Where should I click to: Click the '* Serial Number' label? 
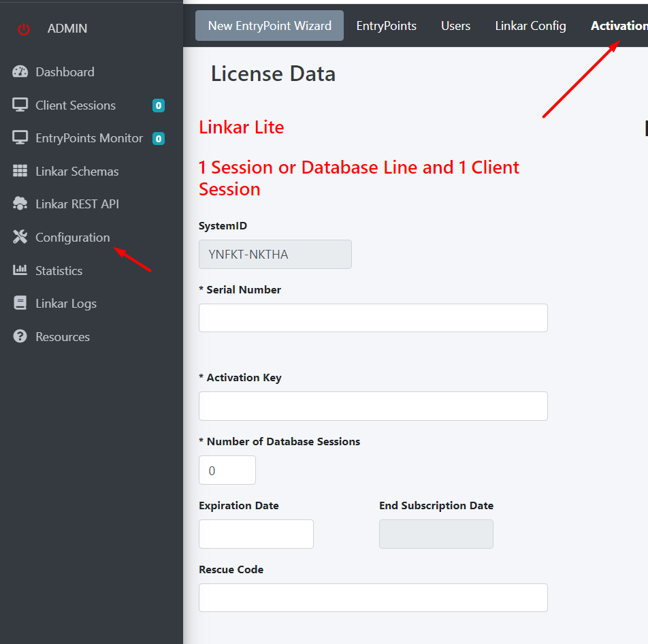240,290
